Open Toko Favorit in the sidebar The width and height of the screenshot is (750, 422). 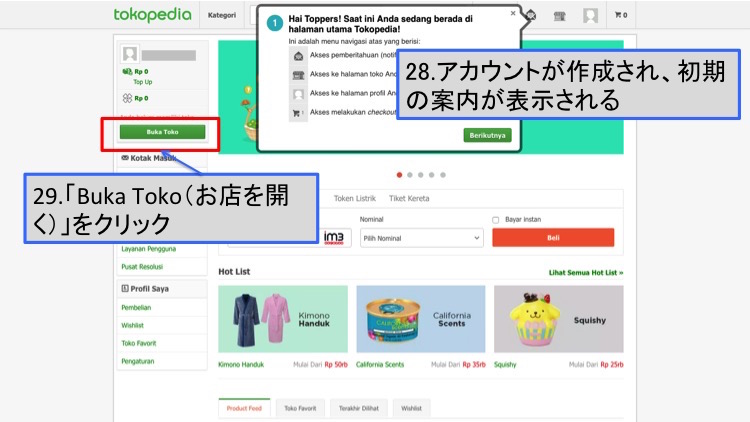click(139, 343)
